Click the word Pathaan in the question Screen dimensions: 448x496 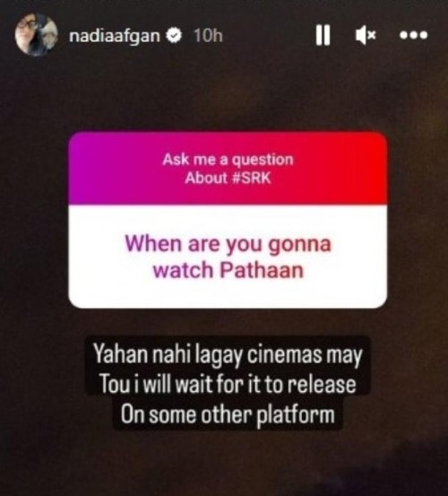262,271
